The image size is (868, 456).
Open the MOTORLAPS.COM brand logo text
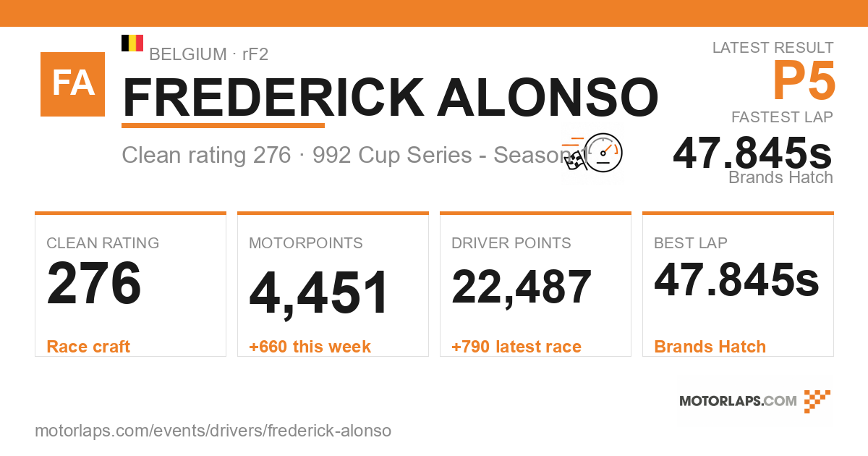pyautogui.click(x=738, y=401)
